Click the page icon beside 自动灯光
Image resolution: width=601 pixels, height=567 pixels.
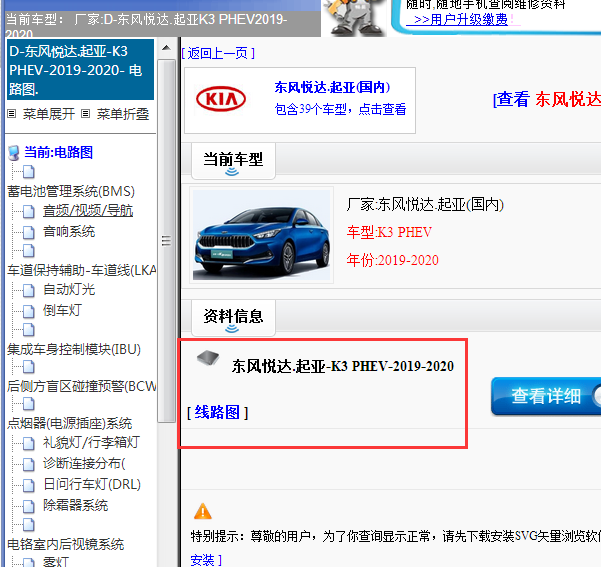pos(29,290)
